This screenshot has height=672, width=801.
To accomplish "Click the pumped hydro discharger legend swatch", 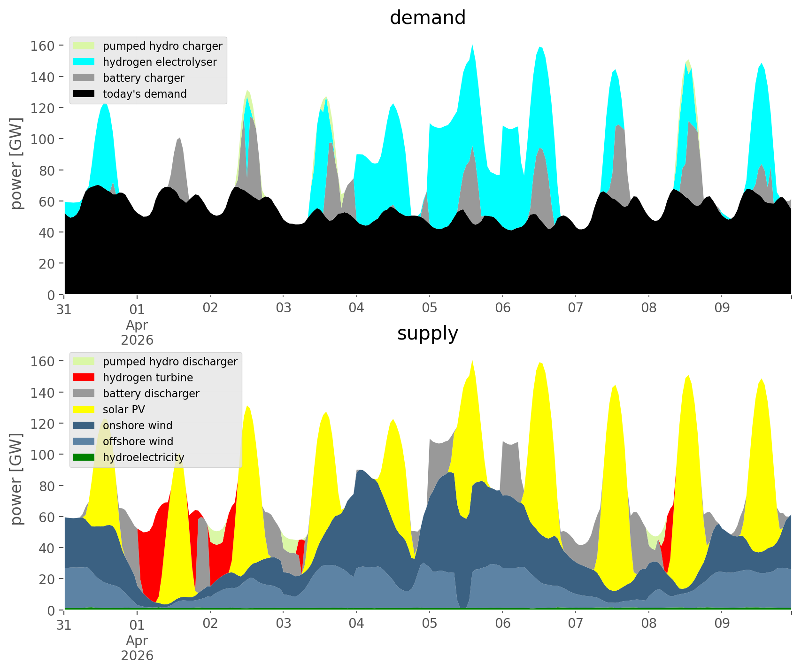I will click(x=84, y=362).
